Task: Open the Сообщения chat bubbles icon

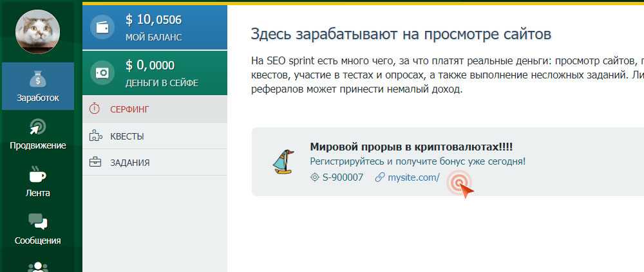Action: [37, 221]
